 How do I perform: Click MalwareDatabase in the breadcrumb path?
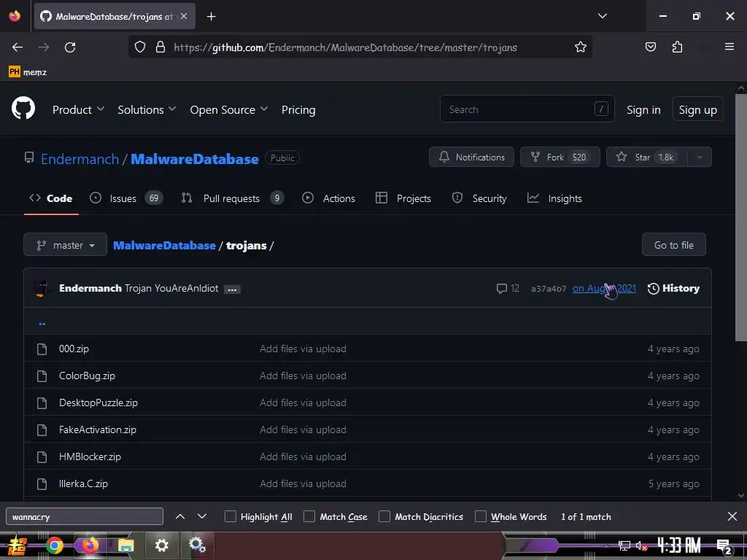[x=164, y=245]
